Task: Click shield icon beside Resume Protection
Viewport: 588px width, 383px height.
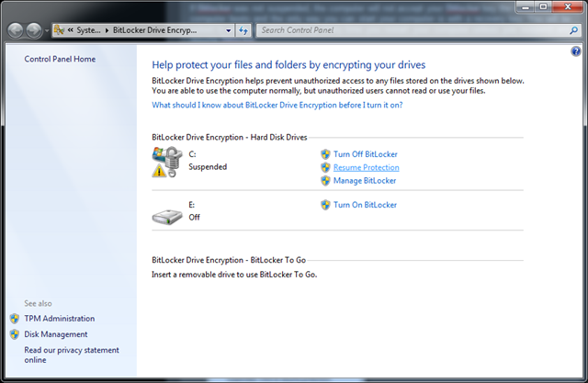Action: click(325, 167)
